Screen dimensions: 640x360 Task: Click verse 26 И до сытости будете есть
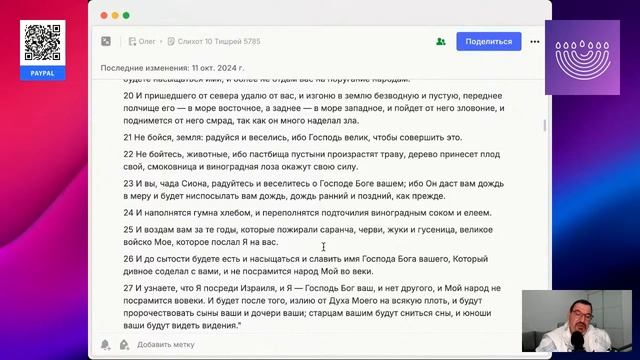click(x=306, y=265)
